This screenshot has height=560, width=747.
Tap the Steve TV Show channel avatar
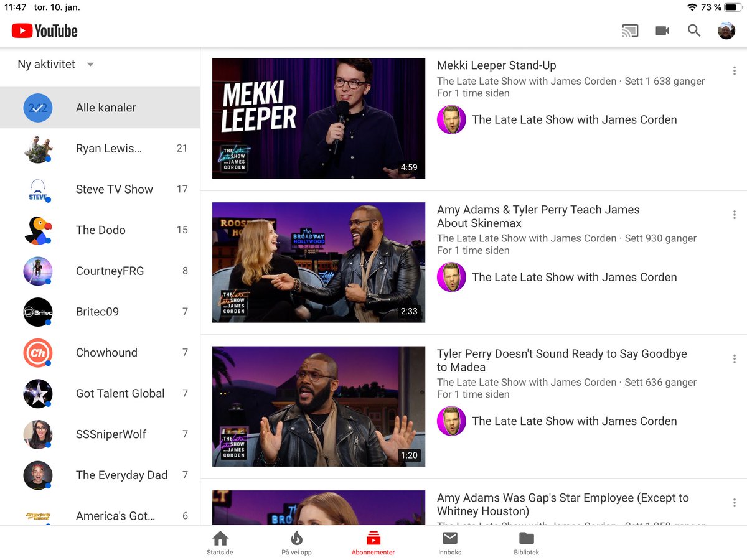38,189
